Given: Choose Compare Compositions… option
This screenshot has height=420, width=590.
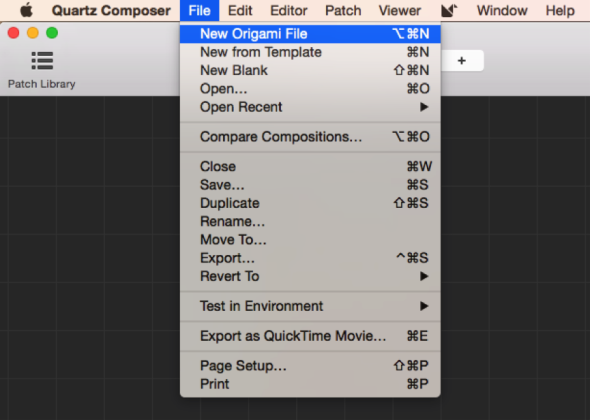Looking at the screenshot, I should coord(310,137).
